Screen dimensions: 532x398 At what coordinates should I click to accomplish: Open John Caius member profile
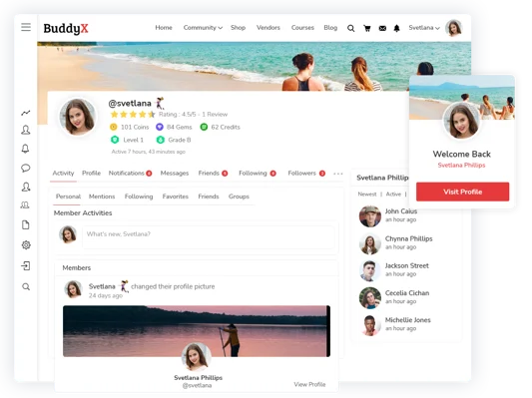pyautogui.click(x=400, y=211)
